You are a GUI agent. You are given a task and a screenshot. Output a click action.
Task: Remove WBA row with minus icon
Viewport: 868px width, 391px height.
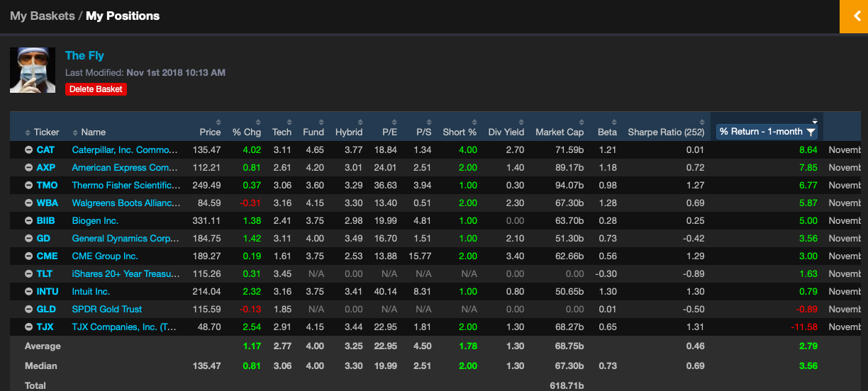[28, 203]
